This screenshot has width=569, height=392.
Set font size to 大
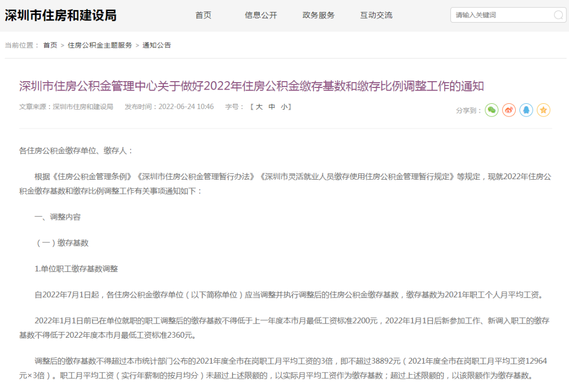point(259,107)
